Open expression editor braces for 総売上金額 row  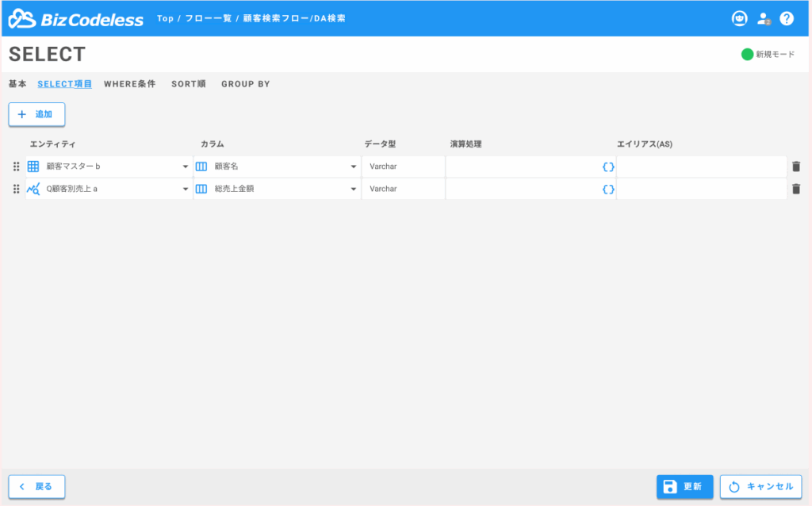608,190
